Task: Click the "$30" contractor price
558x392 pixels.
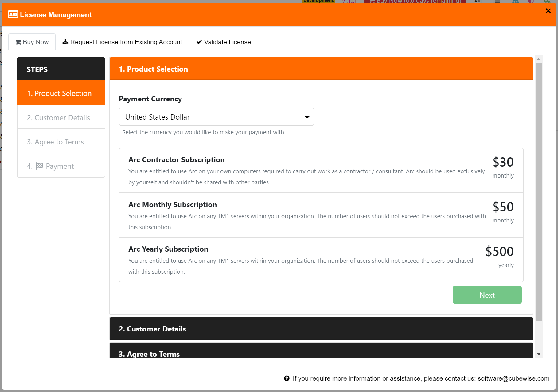Action: (503, 162)
